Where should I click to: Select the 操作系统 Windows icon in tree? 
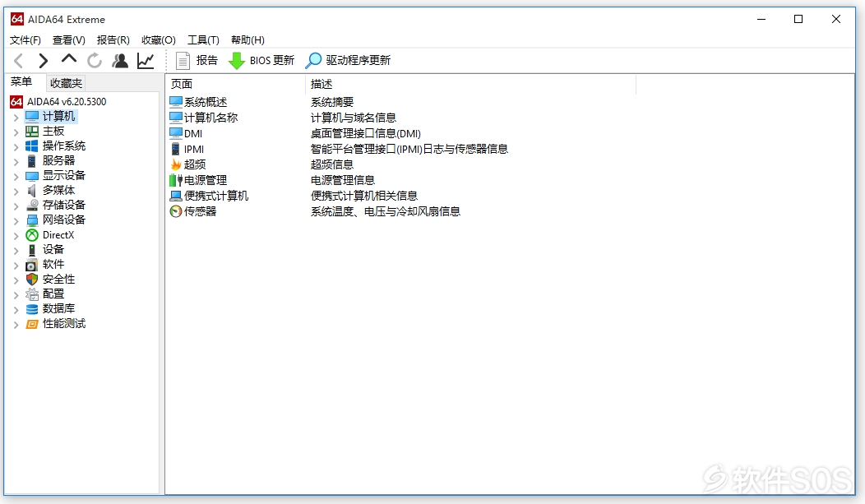tap(32, 146)
